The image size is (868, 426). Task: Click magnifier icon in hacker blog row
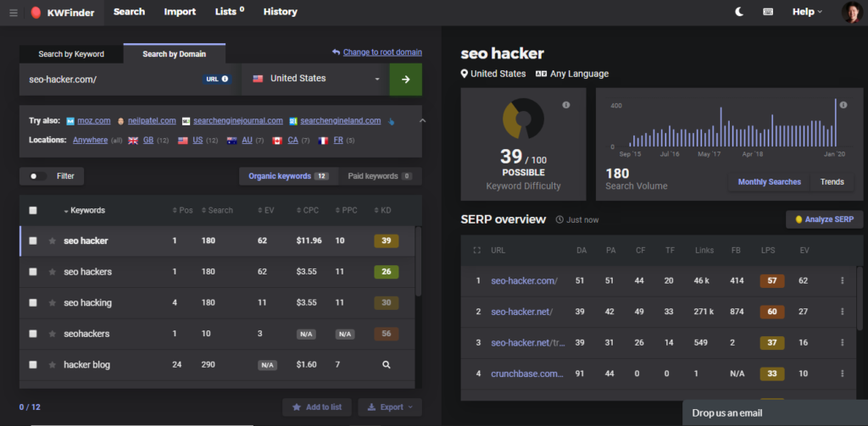click(386, 365)
